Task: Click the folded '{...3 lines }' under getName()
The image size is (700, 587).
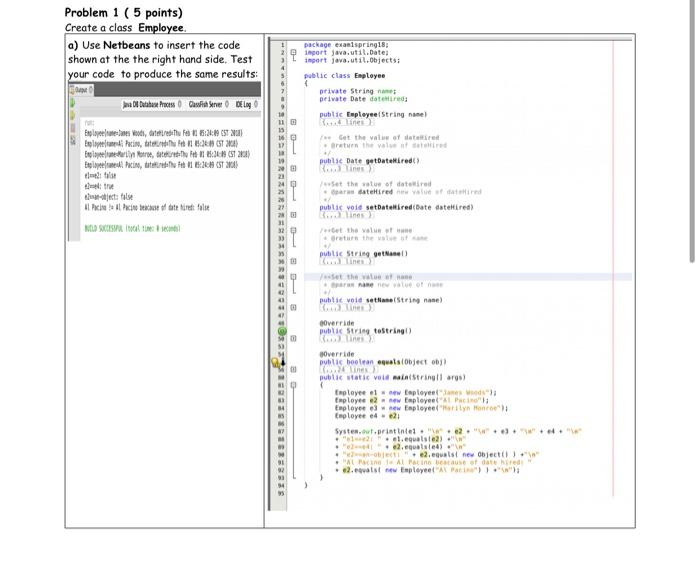Action: coord(347,261)
